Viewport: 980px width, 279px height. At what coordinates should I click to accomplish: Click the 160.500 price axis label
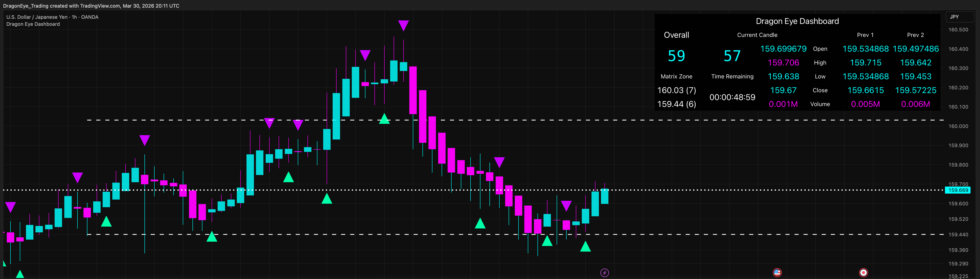point(958,30)
